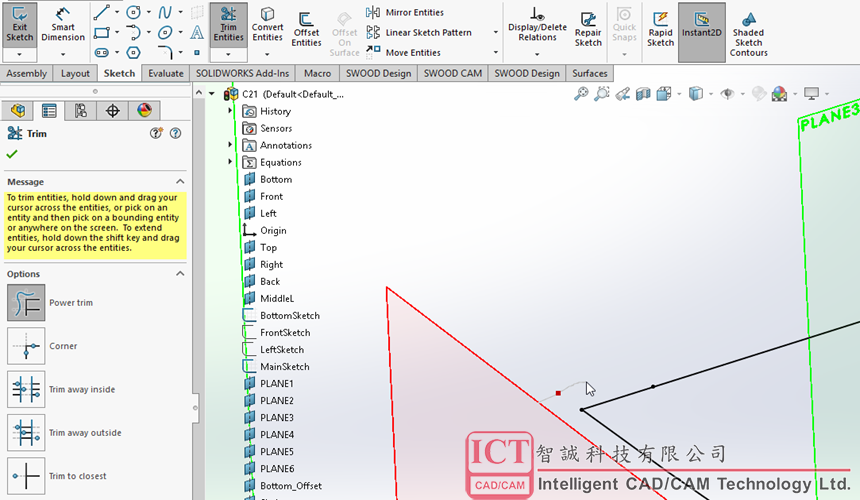Switch to the Evaluate tab

pyautogui.click(x=165, y=73)
